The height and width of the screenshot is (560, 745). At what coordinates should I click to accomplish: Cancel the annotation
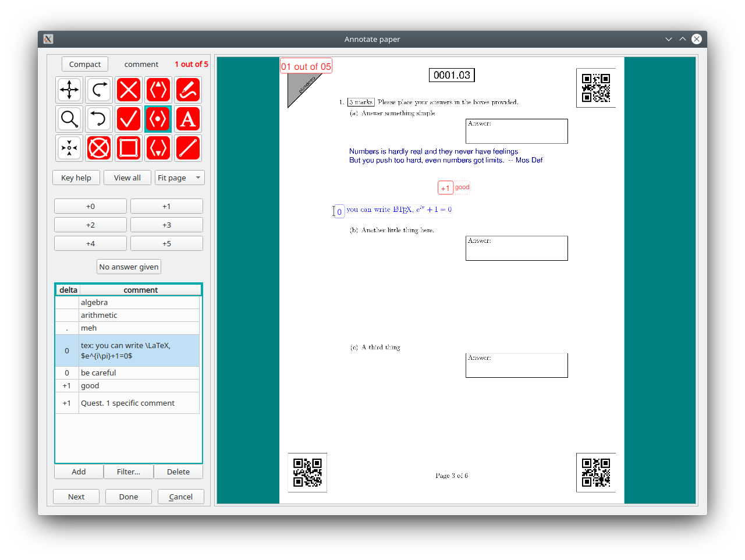tap(181, 497)
